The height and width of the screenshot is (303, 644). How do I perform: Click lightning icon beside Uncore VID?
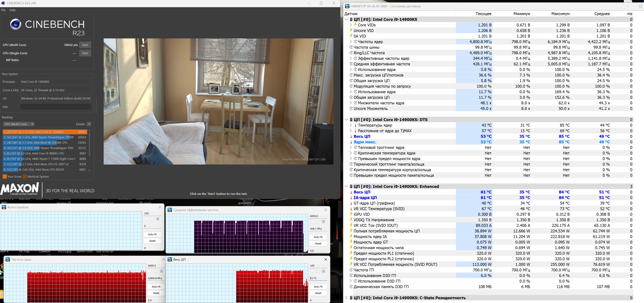coord(351,31)
